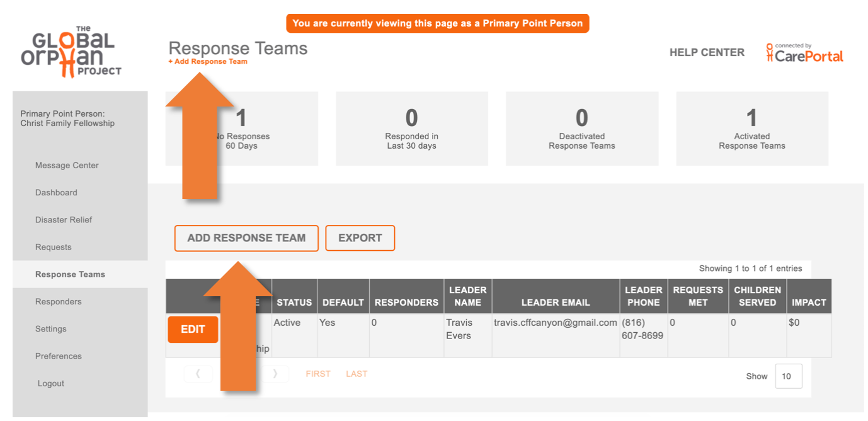Viewport: 868px width, 421px height.
Task: Open Message Center in sidebar
Action: pos(67,165)
